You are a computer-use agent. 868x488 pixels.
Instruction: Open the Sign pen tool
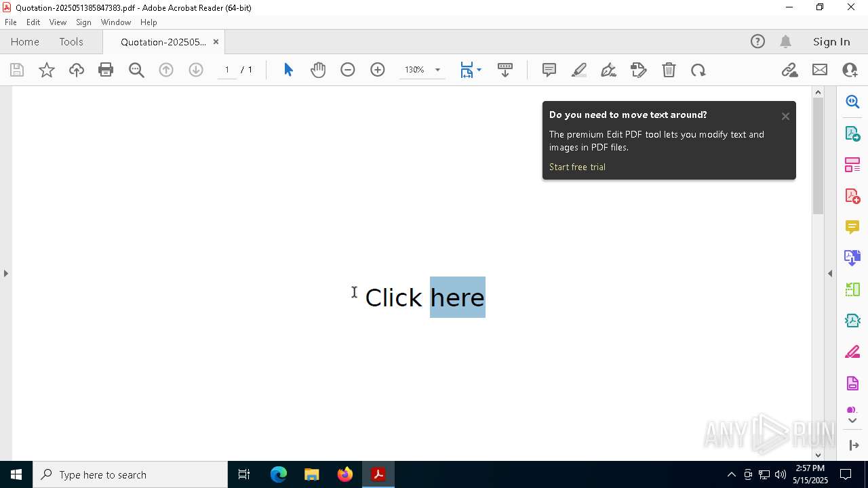coord(609,70)
